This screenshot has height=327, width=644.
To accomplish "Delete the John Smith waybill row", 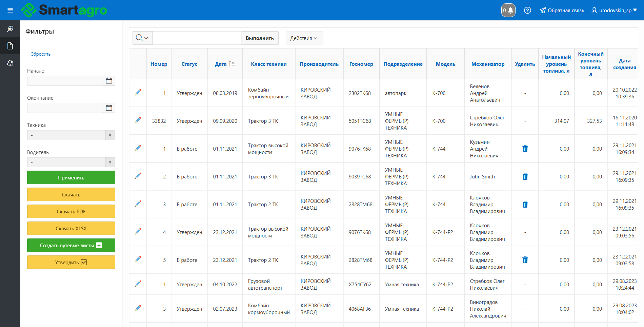I will coord(525,176).
